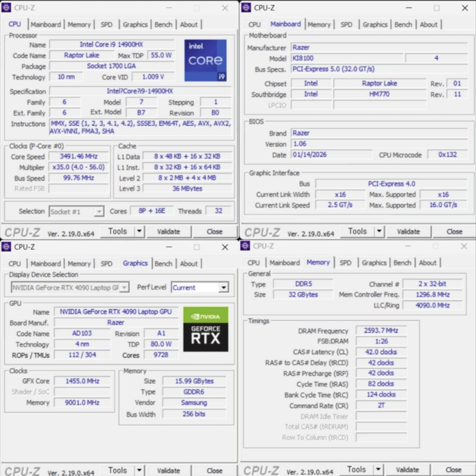This screenshot has height=476, width=476.
Task: Open the Perf Level Current dropdown
Action: coord(200,287)
